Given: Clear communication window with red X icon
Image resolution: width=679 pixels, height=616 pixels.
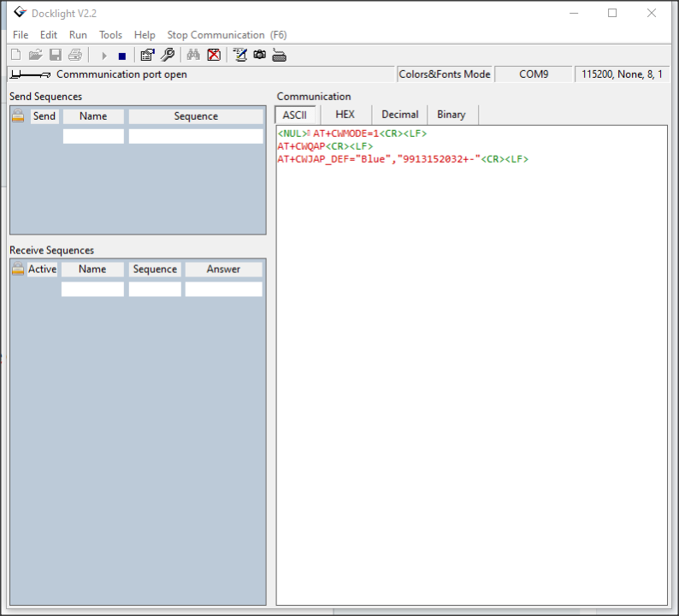Looking at the screenshot, I should [214, 55].
